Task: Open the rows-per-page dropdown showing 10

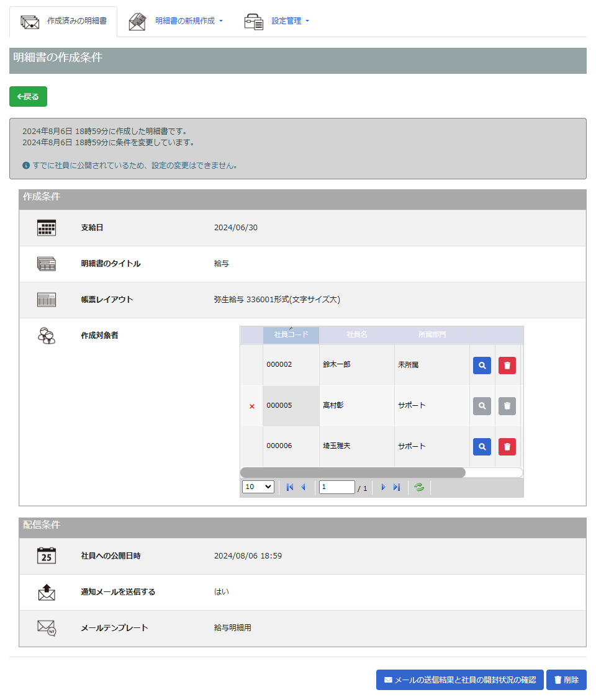Action: 258,487
